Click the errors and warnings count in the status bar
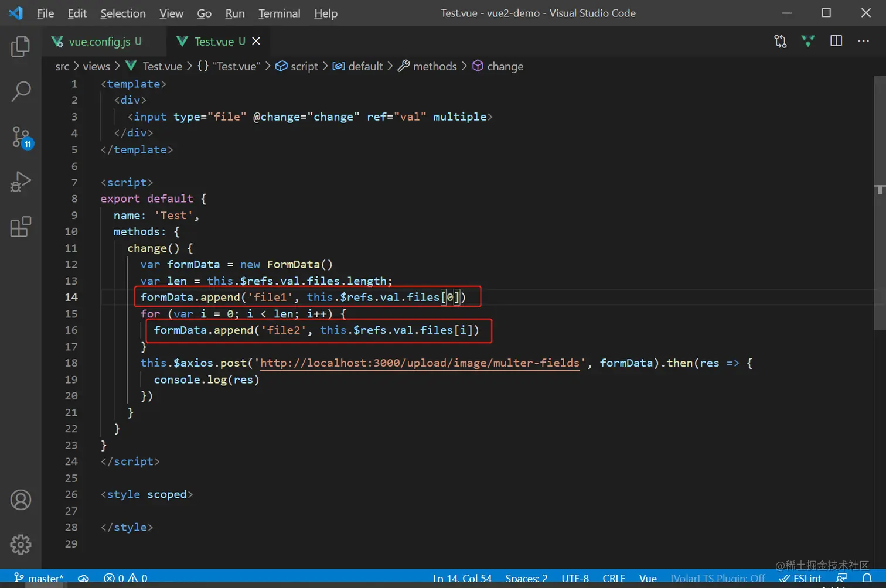 point(125,579)
